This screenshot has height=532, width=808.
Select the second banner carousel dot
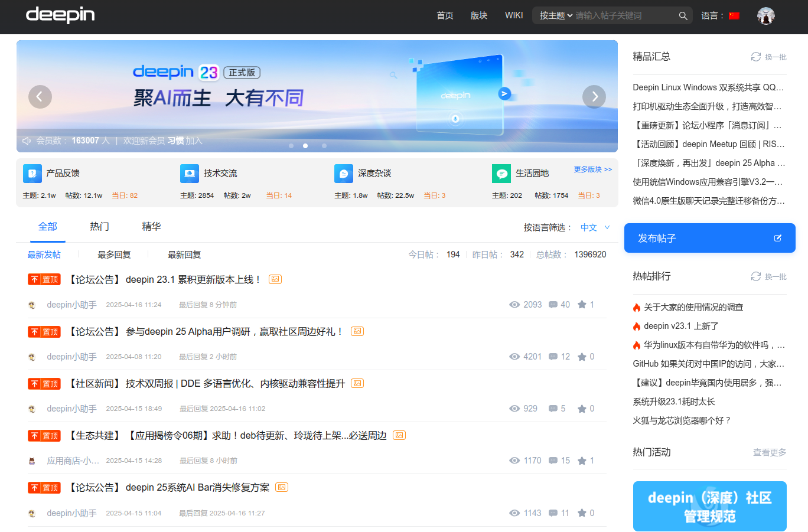[305, 145]
